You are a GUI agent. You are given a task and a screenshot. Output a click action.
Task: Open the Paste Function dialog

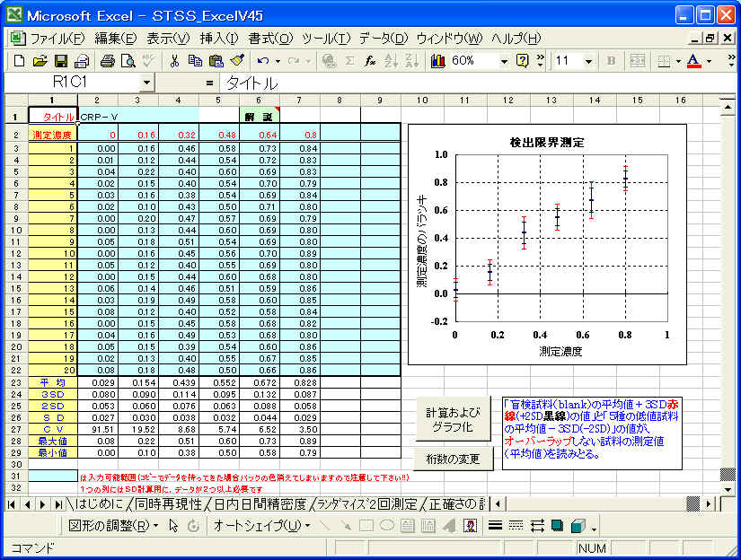pos(370,61)
